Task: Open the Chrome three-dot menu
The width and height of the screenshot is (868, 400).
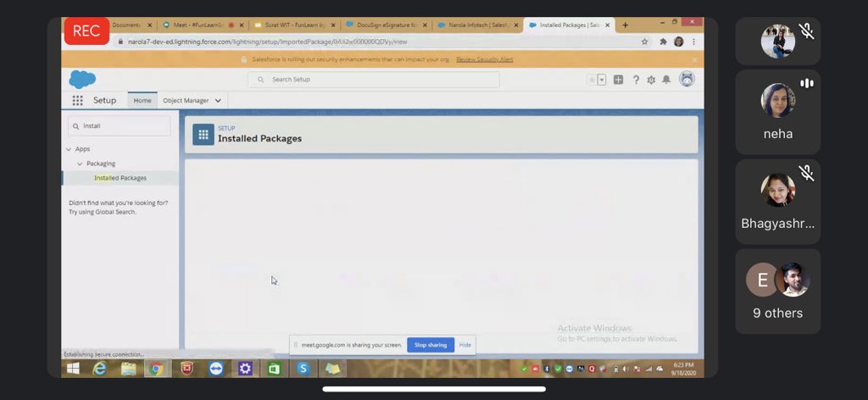Action: [693, 42]
